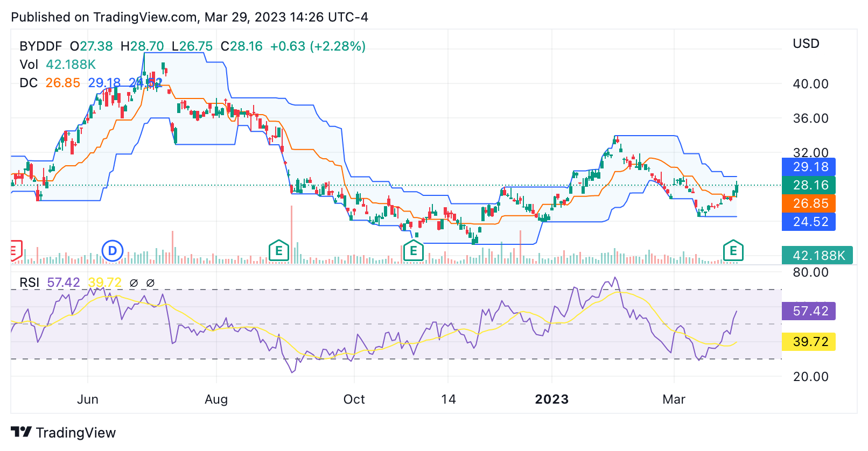Click the 14 label on time axis
Image resolution: width=868 pixels, height=451 pixels.
coord(449,399)
